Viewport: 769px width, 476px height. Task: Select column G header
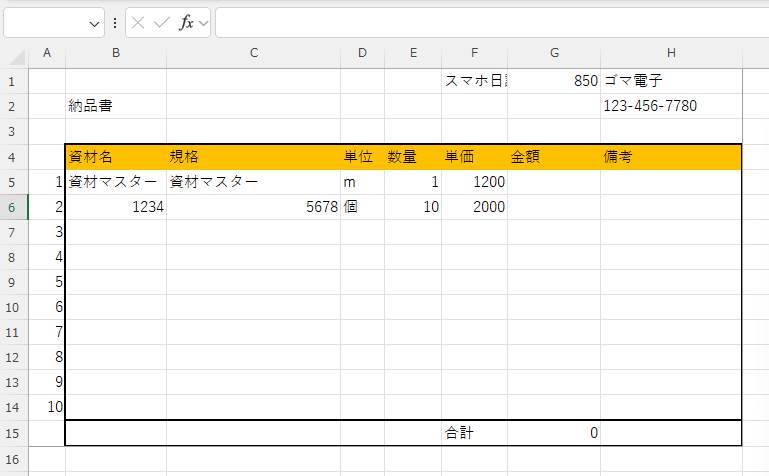[553, 53]
